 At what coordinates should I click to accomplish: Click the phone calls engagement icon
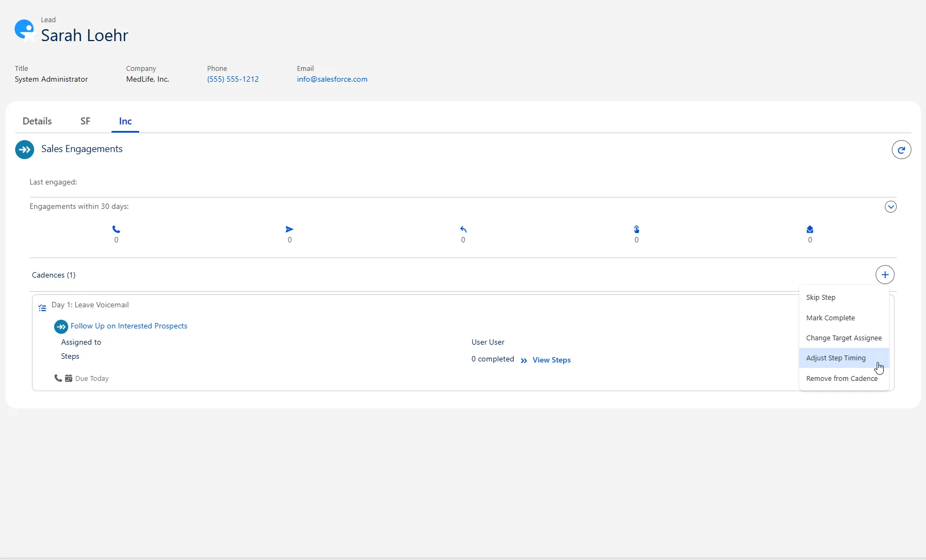tap(116, 229)
